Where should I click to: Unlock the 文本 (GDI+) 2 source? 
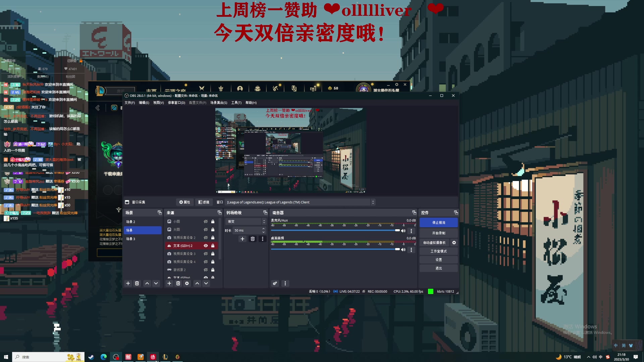coord(213,246)
